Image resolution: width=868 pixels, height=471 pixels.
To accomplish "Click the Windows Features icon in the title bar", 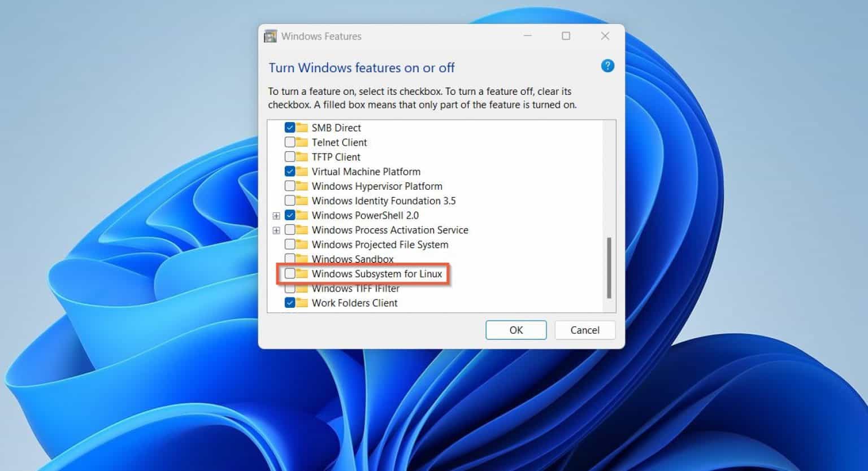I will tap(270, 35).
